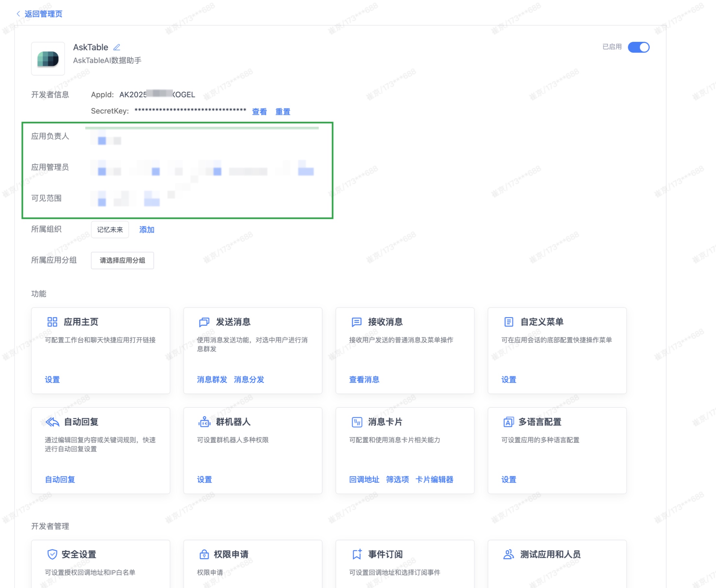This screenshot has height=588, width=716.
Task: Click the 发送消息 chat bubbles icon
Action: tap(204, 322)
